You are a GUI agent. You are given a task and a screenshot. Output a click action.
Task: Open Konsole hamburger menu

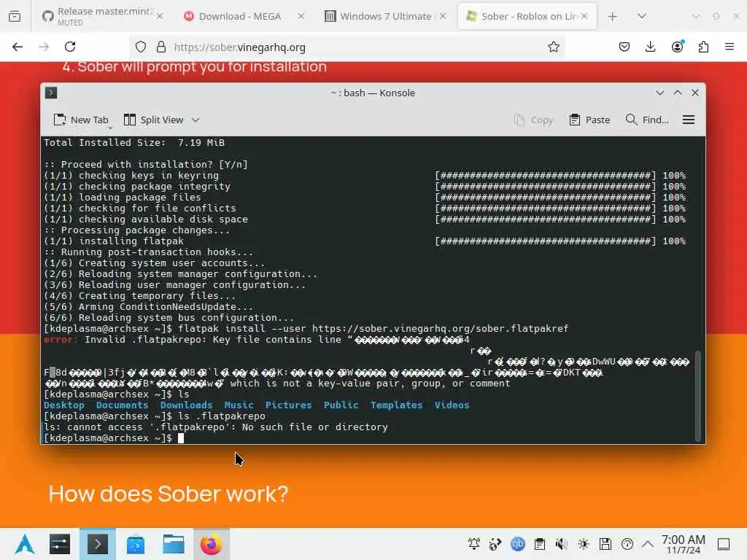[689, 120]
